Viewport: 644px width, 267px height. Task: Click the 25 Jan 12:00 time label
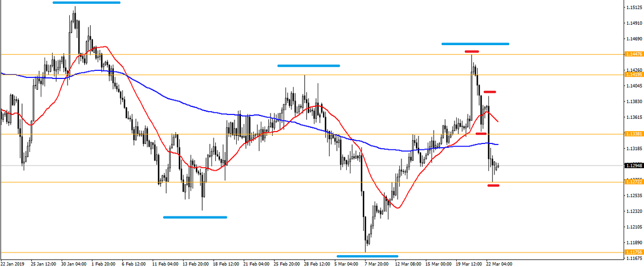44,264
